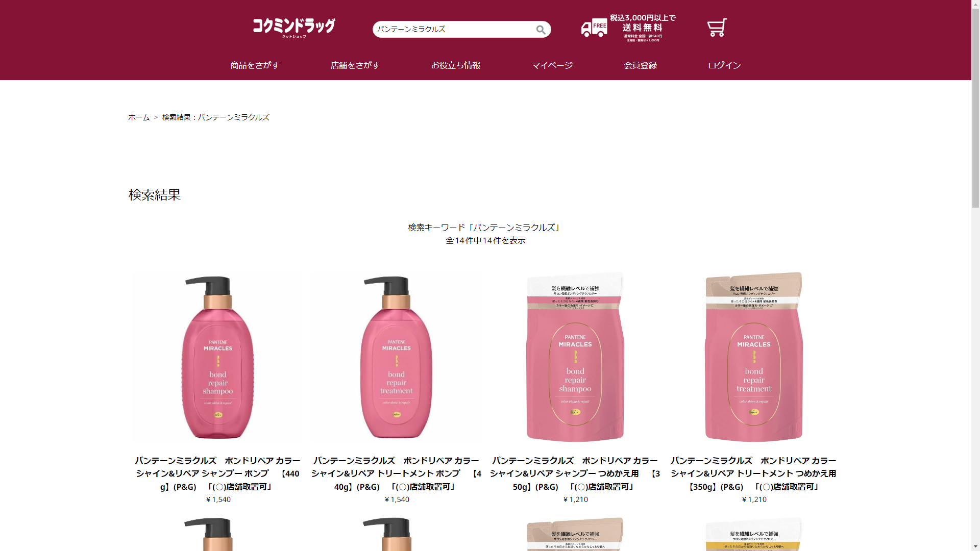The width and height of the screenshot is (980, 551).
Task: Open the bond repair shampoo refill pouch image
Action: click(x=575, y=357)
